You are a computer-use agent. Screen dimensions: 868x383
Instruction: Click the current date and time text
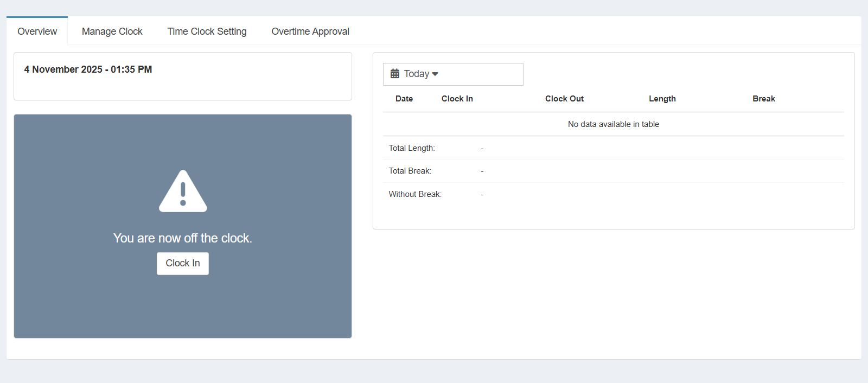point(88,69)
